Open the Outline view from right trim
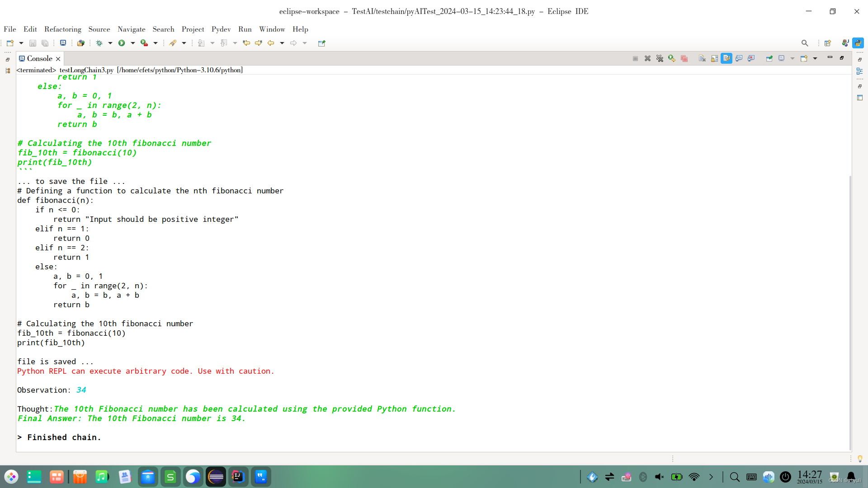Screen dimensions: 868x488 (860, 71)
